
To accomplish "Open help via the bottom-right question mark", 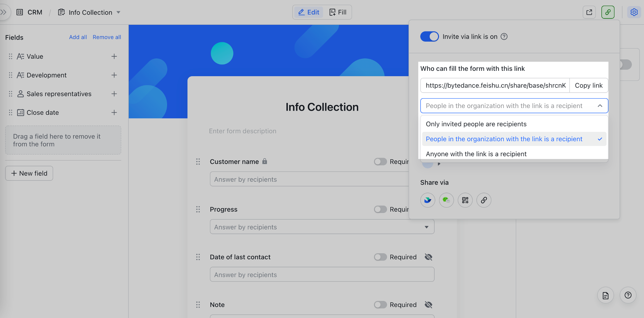I will [628, 295].
